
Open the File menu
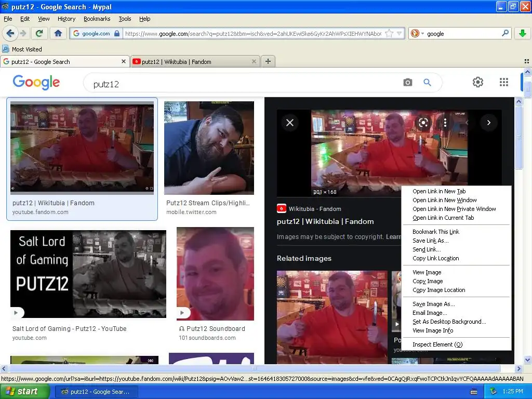point(8,19)
